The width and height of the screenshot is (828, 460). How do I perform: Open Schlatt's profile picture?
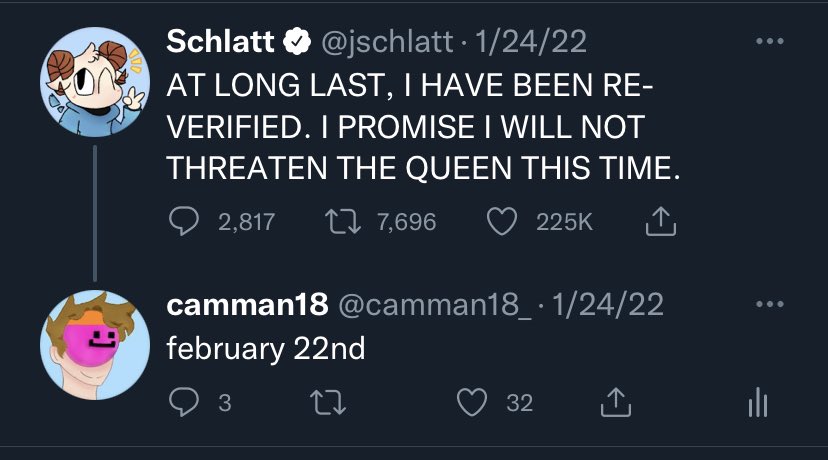(x=95, y=82)
